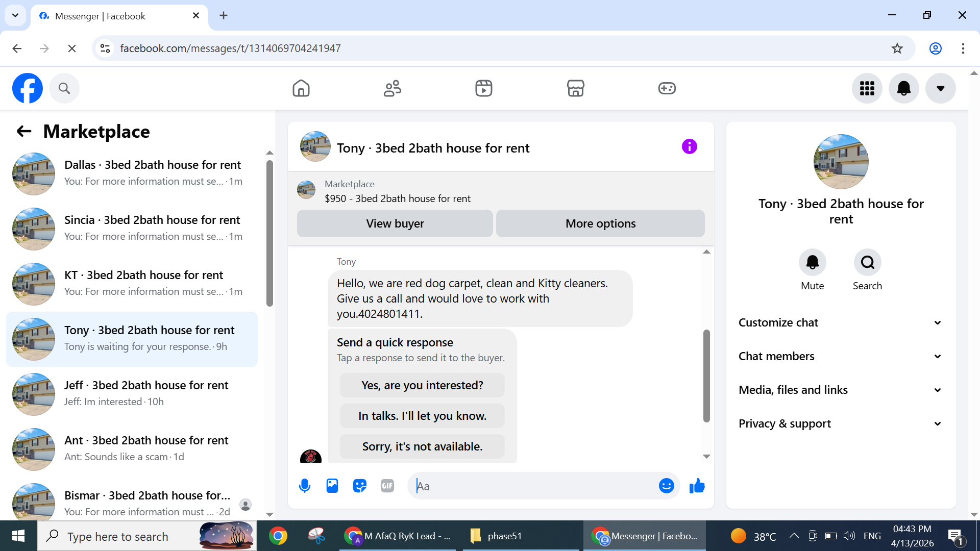The width and height of the screenshot is (980, 551).
Task: Close the Messenger | Facebook tab
Action: 195,16
